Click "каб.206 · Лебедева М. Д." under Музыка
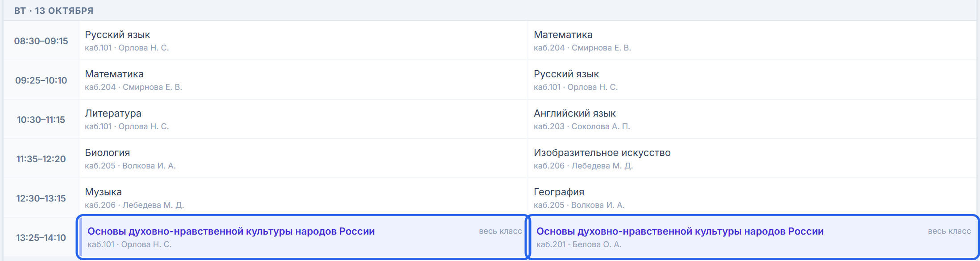Image resolution: width=980 pixels, height=261 pixels. point(134,205)
